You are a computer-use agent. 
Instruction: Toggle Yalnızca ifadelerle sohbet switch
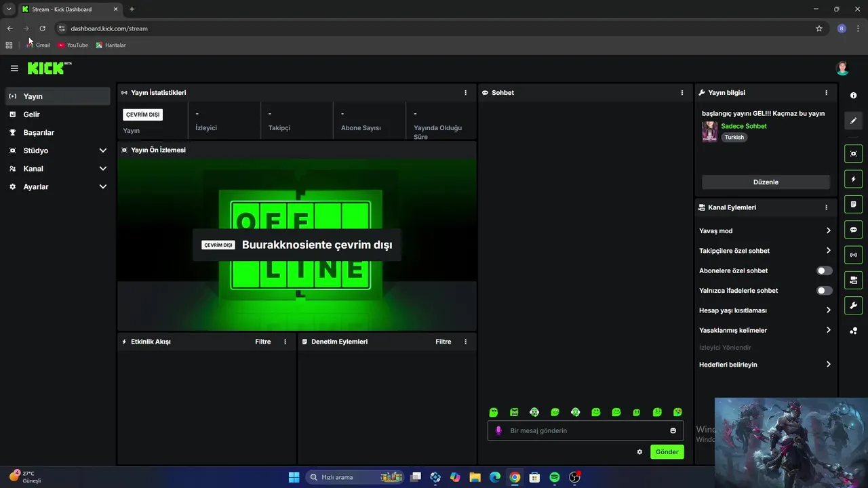tap(824, 291)
